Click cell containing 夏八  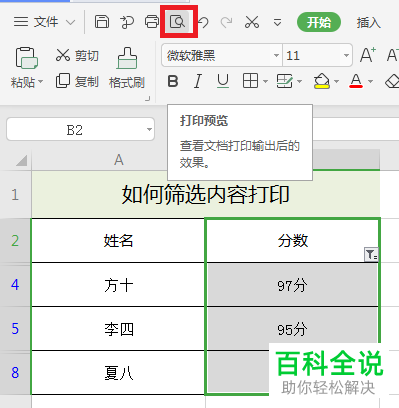pos(118,373)
